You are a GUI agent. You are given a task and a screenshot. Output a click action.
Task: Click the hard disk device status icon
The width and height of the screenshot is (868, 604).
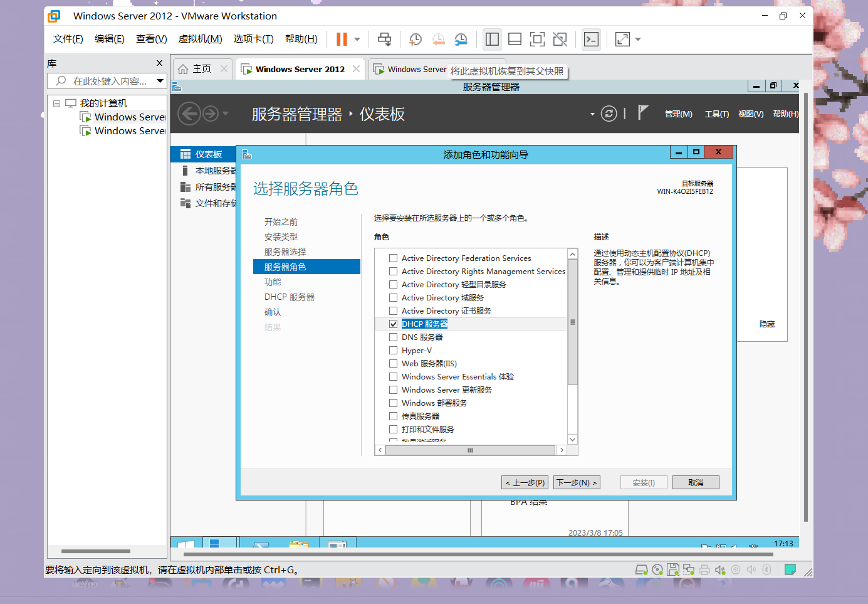[x=641, y=570]
